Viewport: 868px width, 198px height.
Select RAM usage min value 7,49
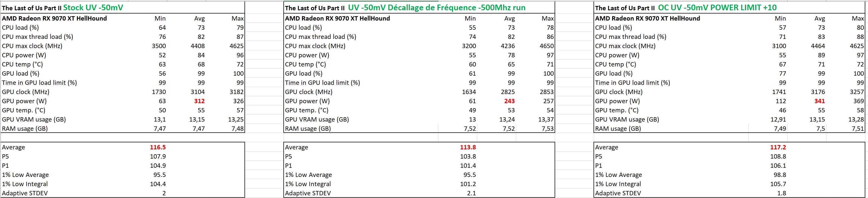pyautogui.click(x=780, y=129)
